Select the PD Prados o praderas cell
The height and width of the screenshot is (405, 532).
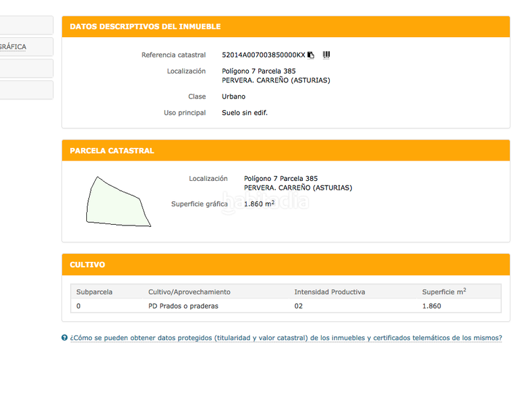click(x=183, y=306)
